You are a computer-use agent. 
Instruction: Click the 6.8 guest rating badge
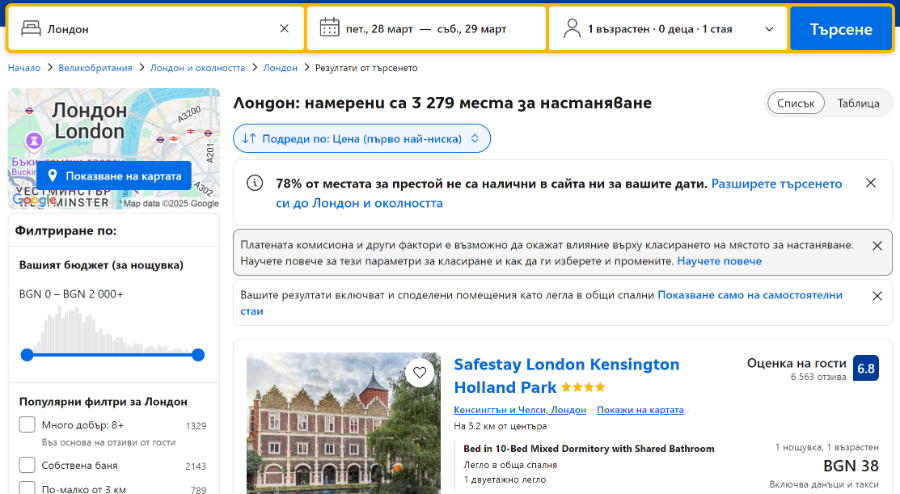866,368
